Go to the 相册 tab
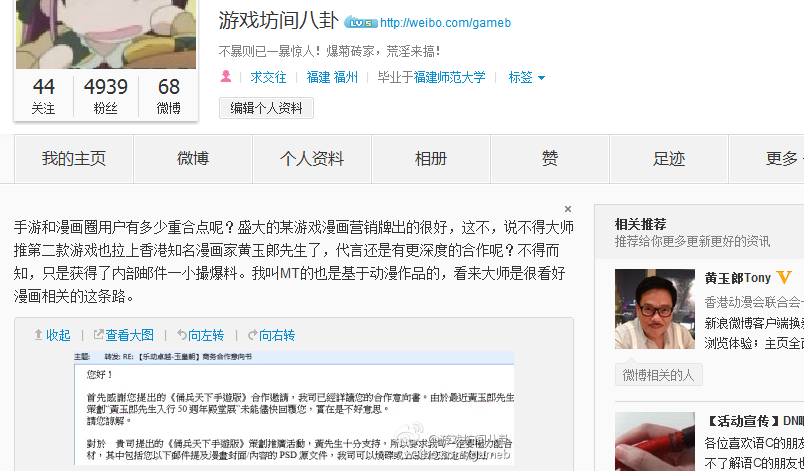 [x=431, y=159]
